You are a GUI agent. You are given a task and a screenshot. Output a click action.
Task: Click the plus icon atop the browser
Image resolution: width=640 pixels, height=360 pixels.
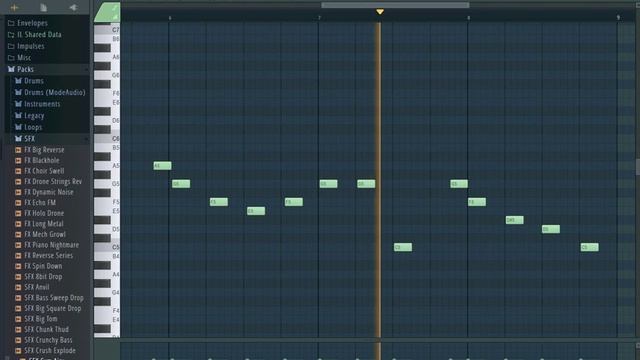coord(14,7)
